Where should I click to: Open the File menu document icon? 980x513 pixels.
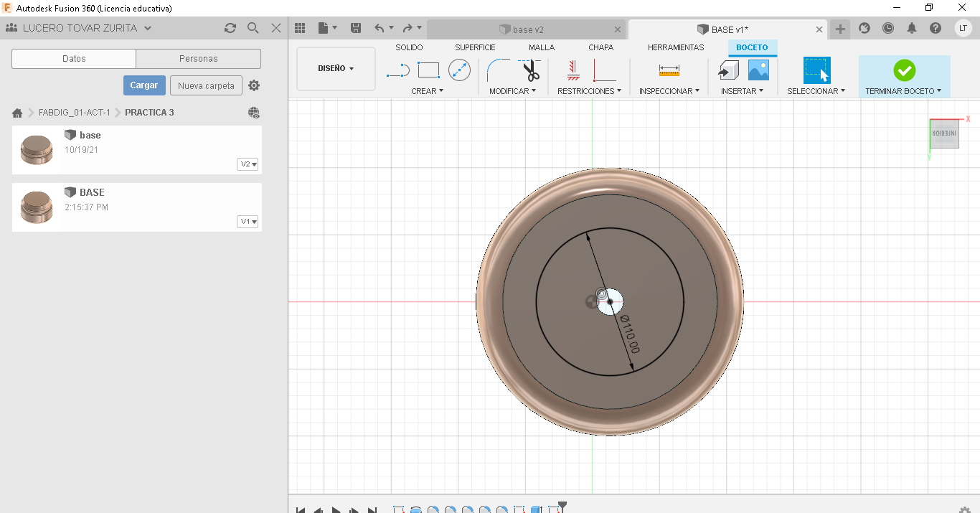pyautogui.click(x=324, y=28)
